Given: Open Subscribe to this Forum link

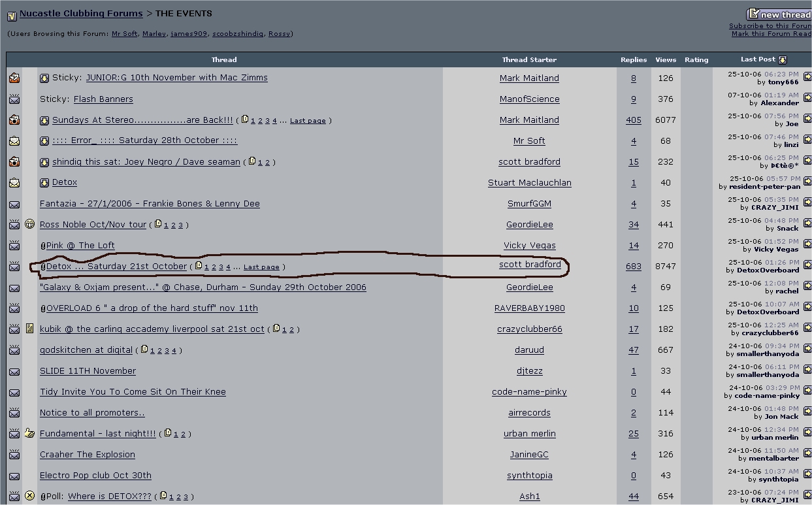Looking at the screenshot, I should pyautogui.click(x=770, y=26).
